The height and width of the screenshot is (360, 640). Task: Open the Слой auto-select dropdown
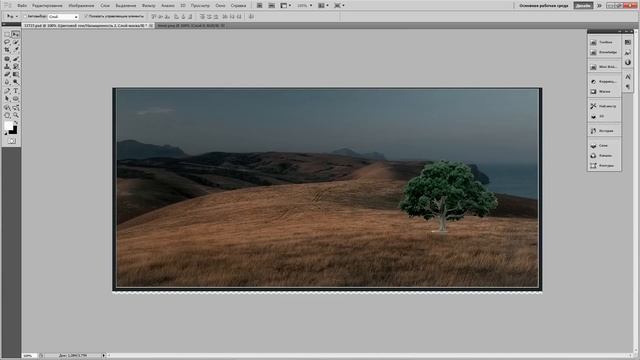pos(63,17)
